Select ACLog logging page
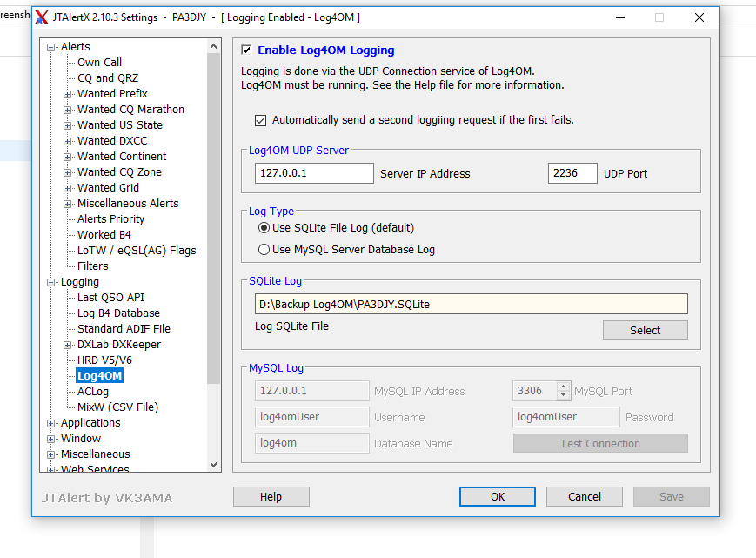Image resolution: width=756 pixels, height=558 pixels. pyautogui.click(x=93, y=392)
